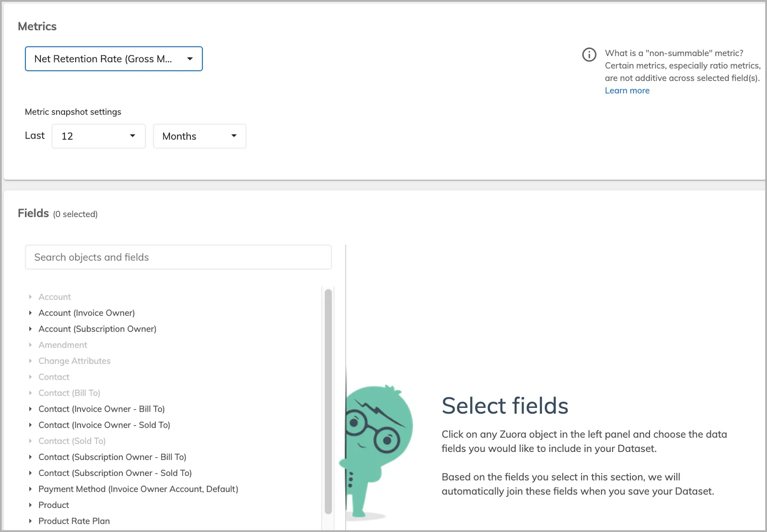
Task: Expand the Account (Invoice Owner) arrow
Action: [30, 313]
